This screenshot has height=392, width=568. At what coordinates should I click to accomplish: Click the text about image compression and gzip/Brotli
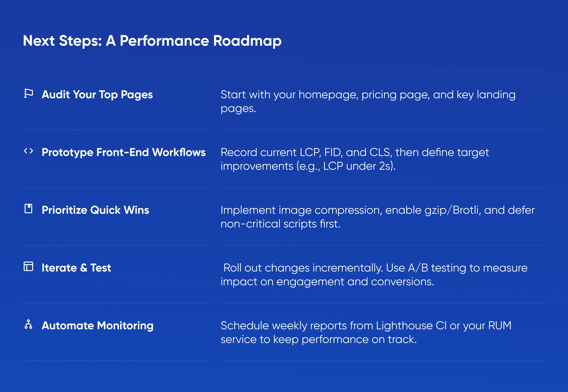click(377, 217)
